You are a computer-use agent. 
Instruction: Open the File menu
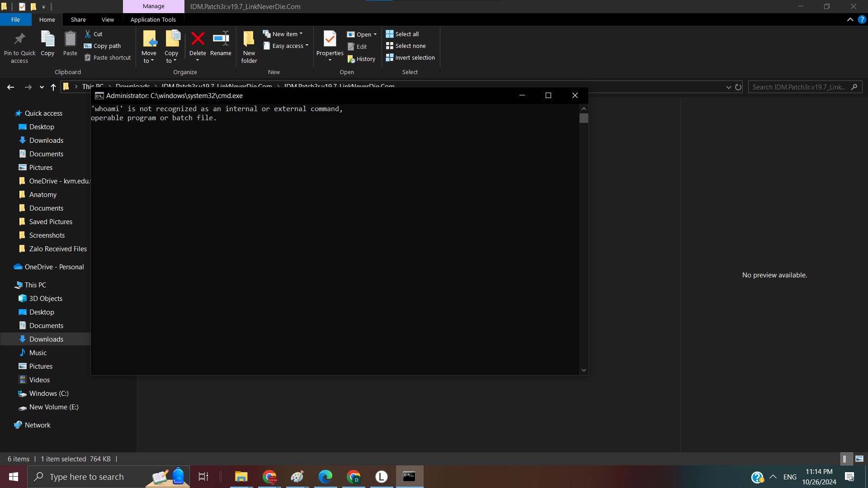click(x=15, y=19)
